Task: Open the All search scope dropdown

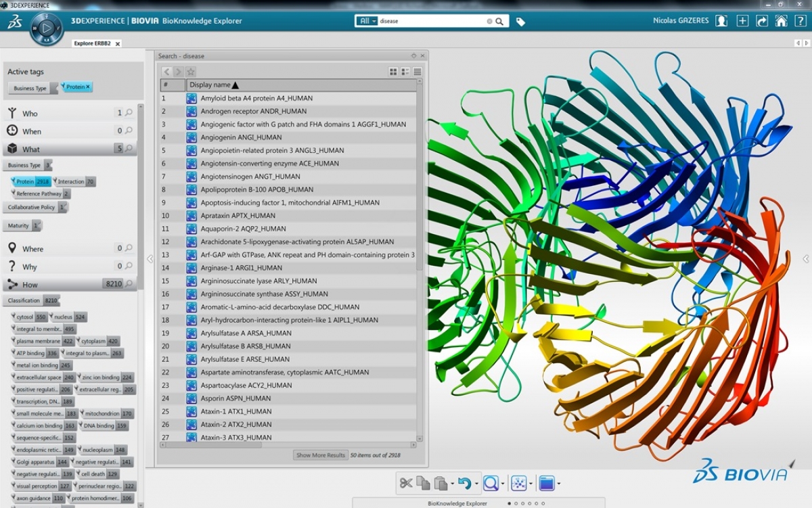Action: click(366, 21)
